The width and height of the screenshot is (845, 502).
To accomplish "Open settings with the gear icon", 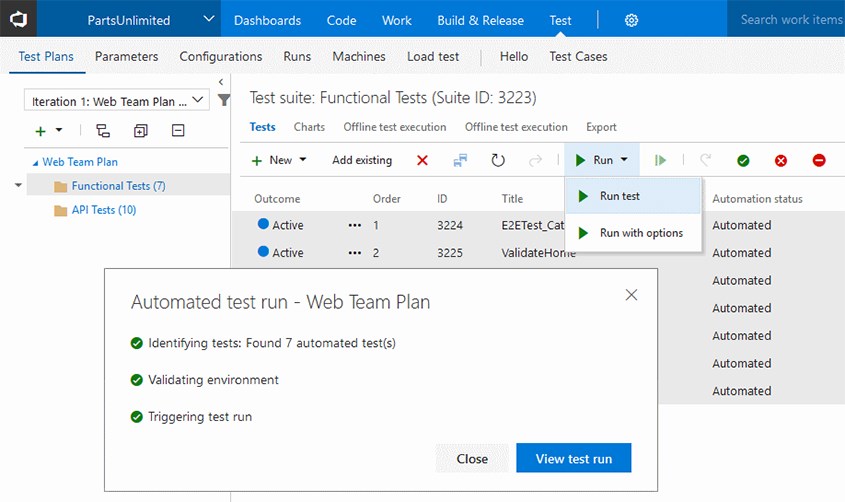I will click(x=632, y=20).
